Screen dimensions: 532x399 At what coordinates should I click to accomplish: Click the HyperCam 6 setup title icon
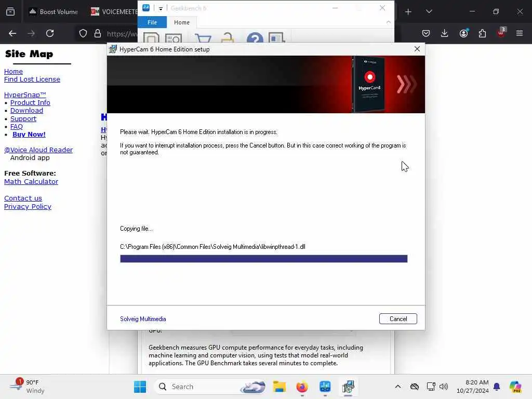(x=113, y=49)
